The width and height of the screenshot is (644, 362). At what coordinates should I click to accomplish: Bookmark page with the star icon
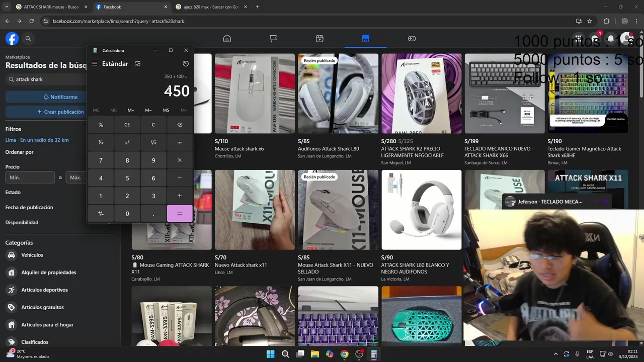(x=590, y=21)
